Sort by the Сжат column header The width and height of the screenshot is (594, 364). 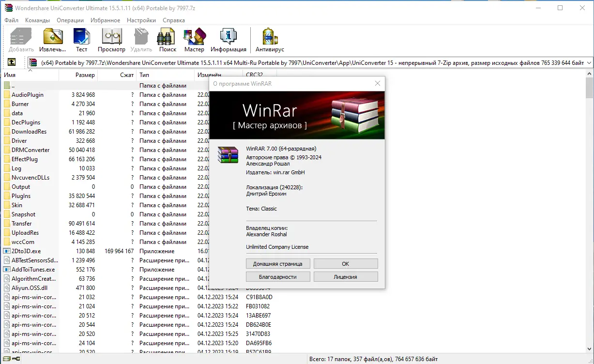(x=117, y=75)
